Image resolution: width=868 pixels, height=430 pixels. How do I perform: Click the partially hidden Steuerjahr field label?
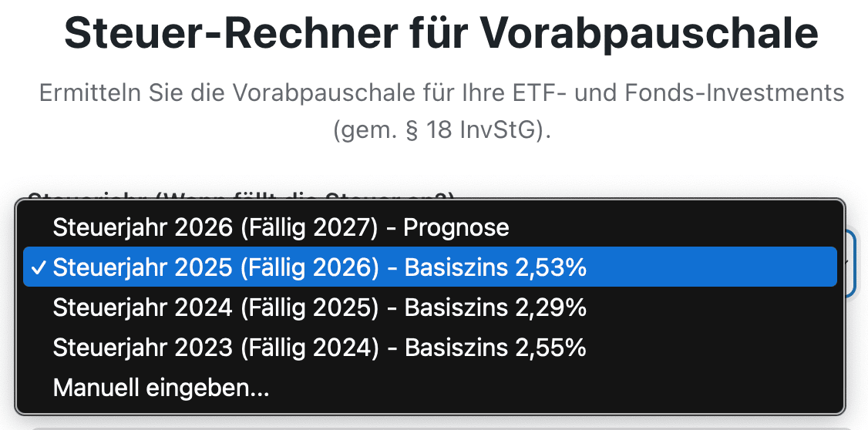pos(241,194)
